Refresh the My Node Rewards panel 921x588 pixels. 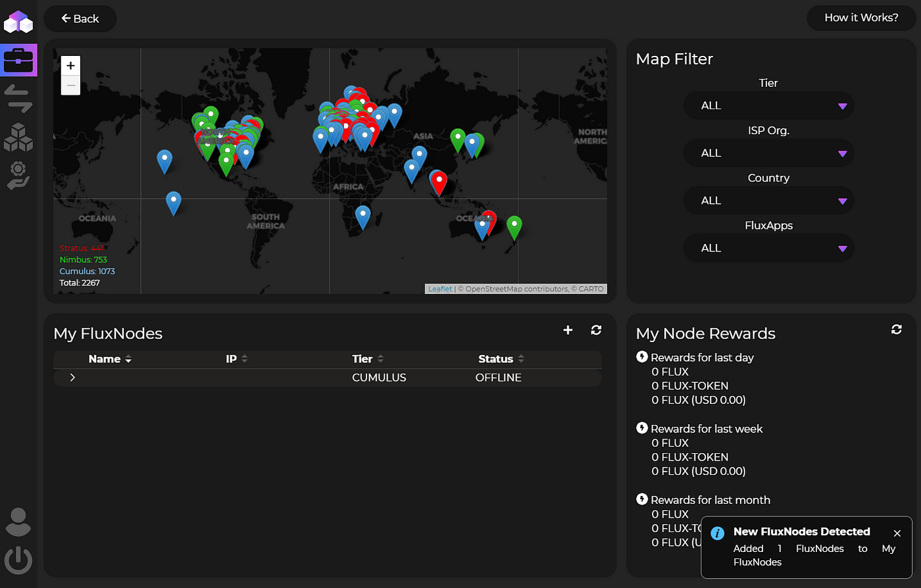point(896,330)
